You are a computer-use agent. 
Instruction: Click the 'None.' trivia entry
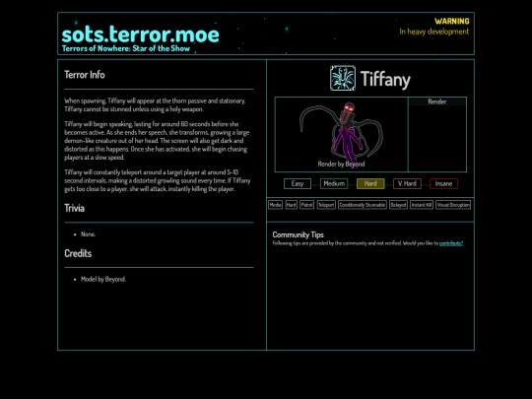(x=88, y=234)
